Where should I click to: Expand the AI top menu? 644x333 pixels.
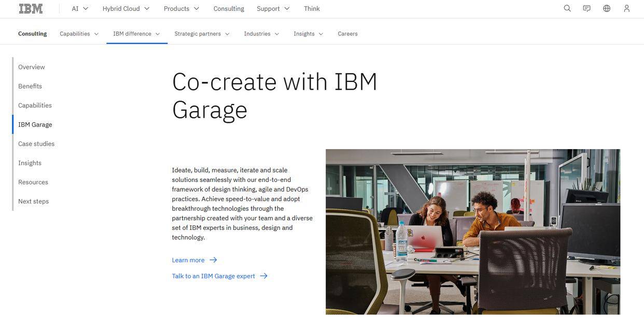[x=80, y=8]
